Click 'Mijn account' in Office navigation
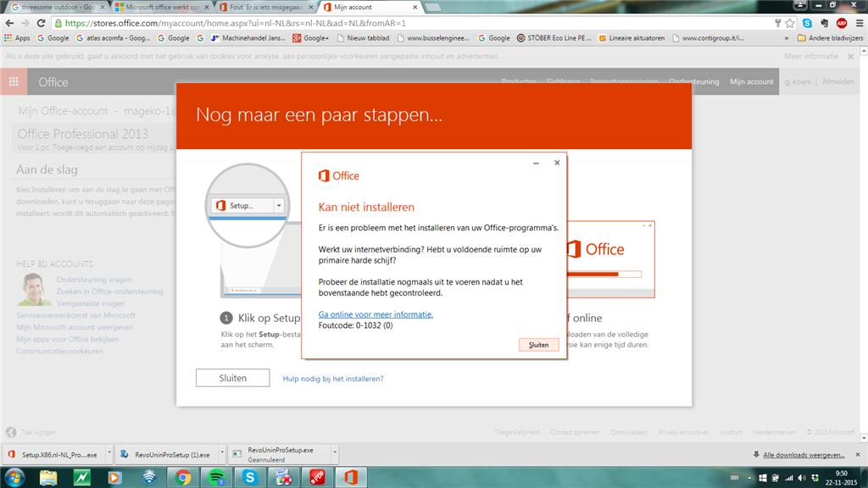Image resolution: width=868 pixels, height=488 pixels. click(751, 82)
